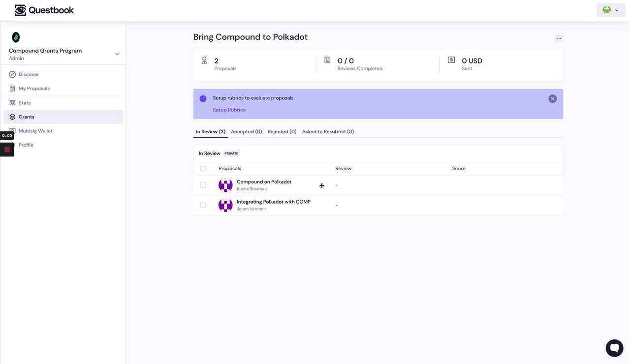Image resolution: width=630 pixels, height=364 pixels.
Task: Click the Grants layers icon
Action: point(12,117)
